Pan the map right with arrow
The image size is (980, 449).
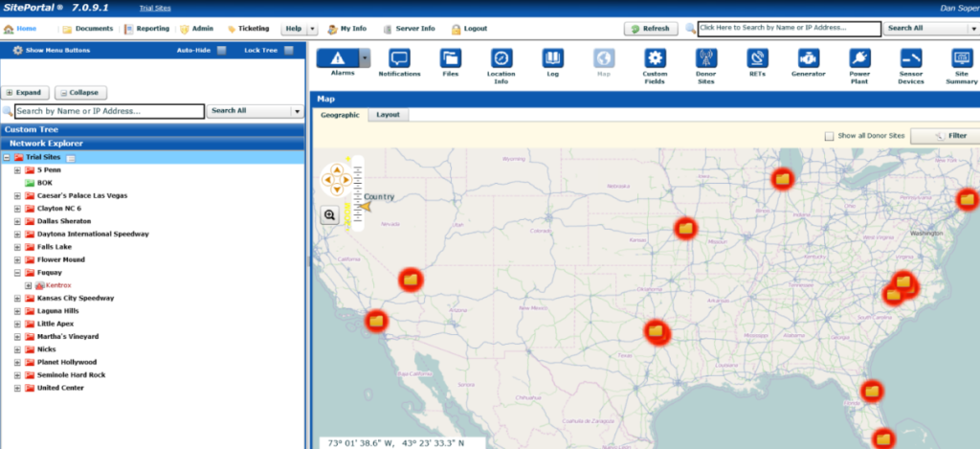345,179
